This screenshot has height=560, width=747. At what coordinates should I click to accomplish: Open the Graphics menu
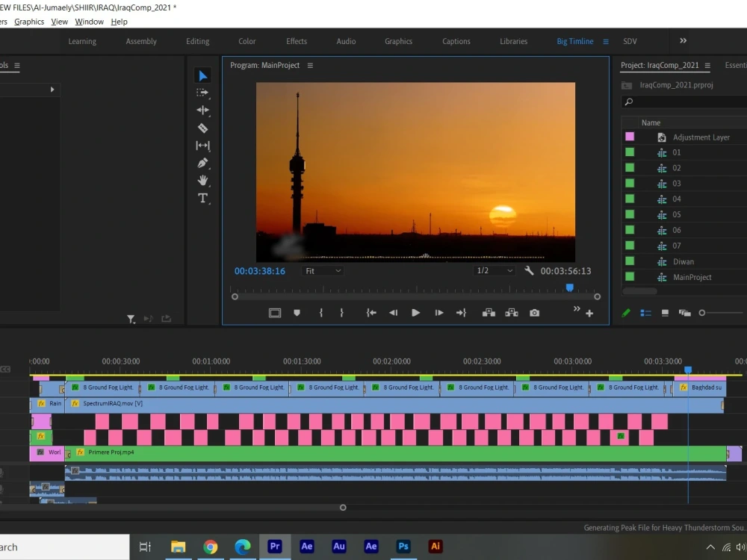29,22
